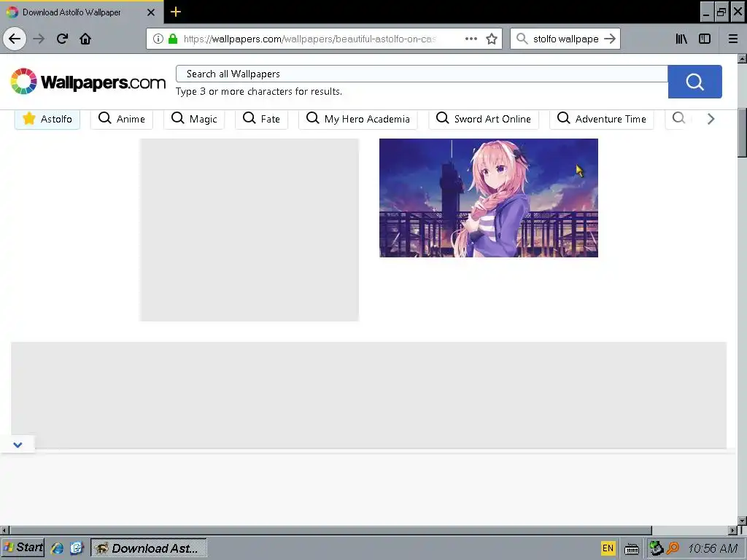Search the Adventure Time tag
The image size is (747, 560).
click(x=602, y=119)
